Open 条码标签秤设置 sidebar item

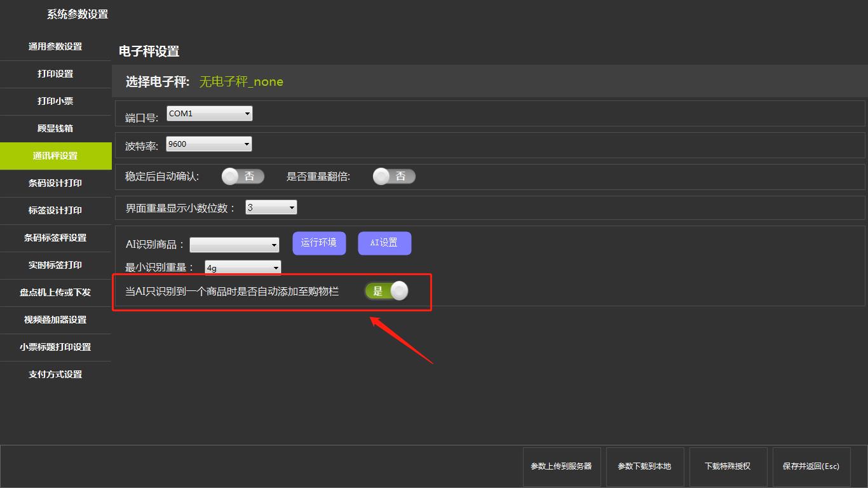(x=55, y=238)
